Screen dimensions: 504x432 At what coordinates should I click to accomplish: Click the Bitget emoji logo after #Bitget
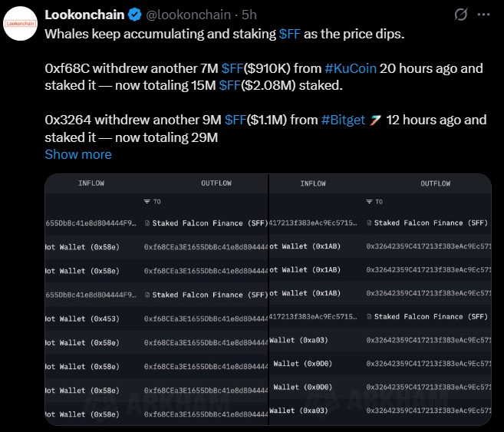tap(375, 120)
